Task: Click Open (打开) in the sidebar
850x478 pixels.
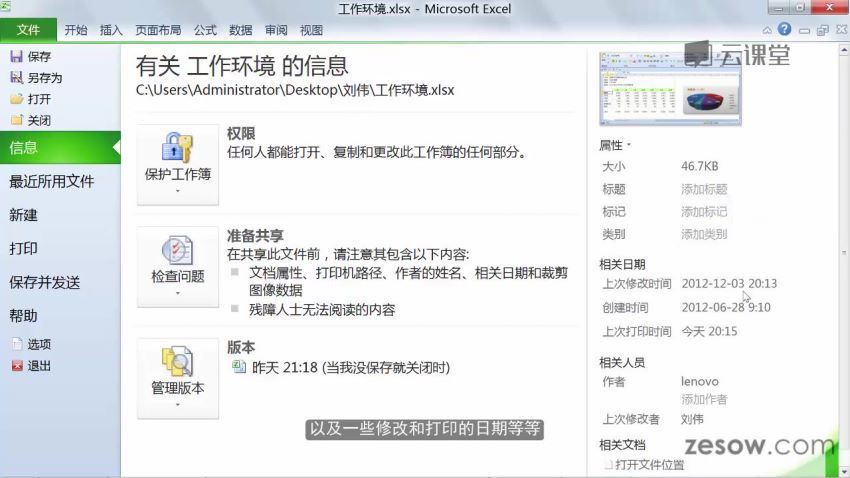Action: coord(39,99)
